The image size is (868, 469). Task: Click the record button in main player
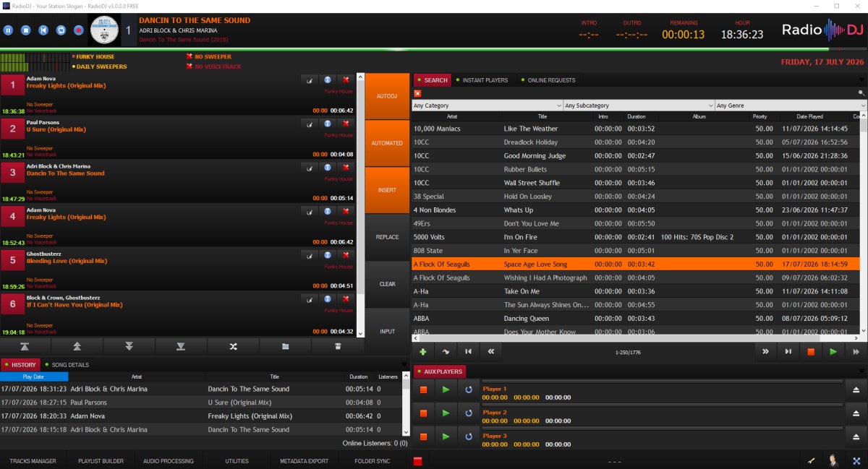click(77, 30)
